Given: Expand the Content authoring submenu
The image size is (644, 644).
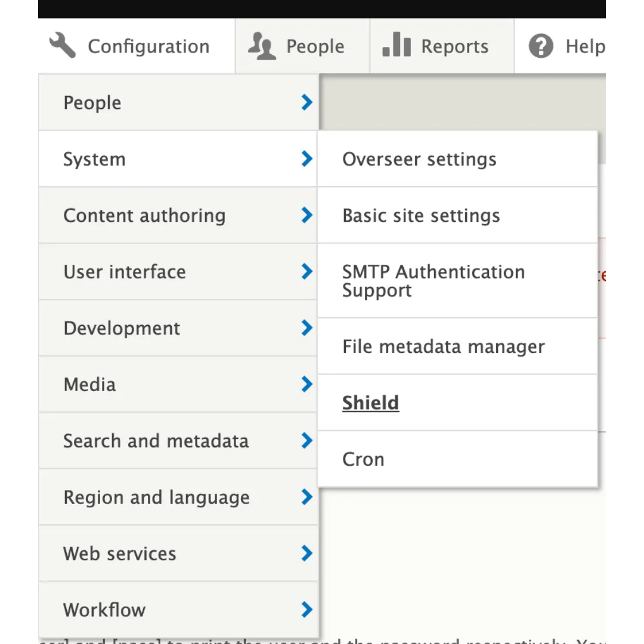Looking at the screenshot, I should pos(306,215).
